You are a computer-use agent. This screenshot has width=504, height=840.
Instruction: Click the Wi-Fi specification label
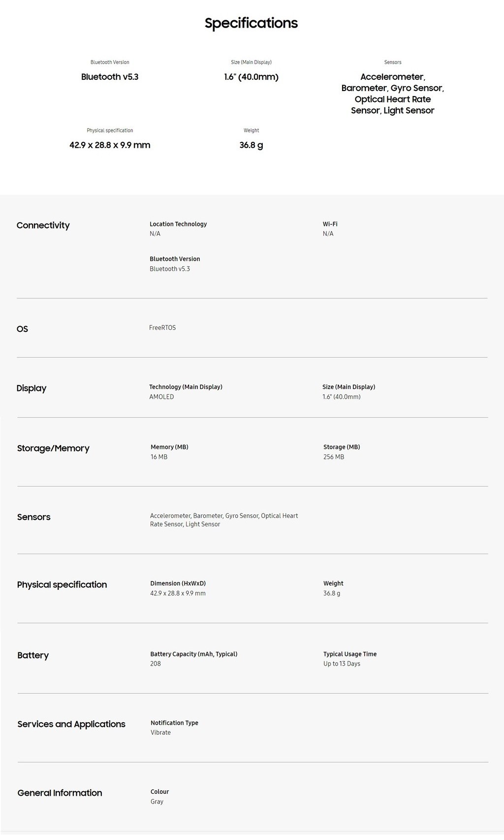[330, 224]
